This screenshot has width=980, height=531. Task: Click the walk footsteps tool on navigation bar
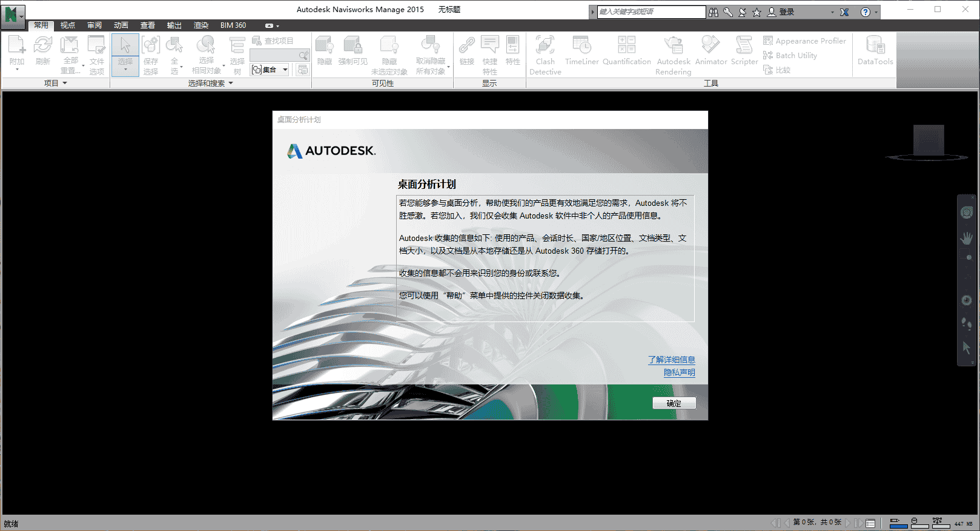pyautogui.click(x=966, y=324)
